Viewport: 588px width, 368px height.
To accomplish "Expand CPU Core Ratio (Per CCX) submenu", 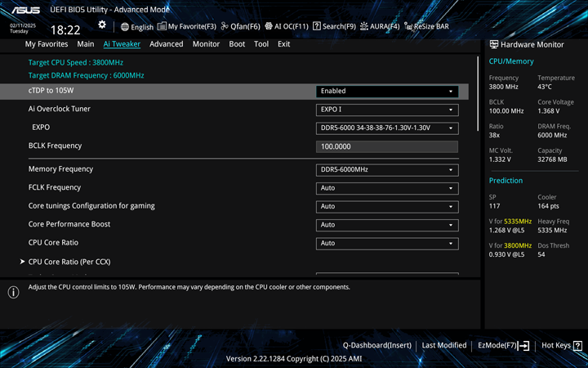I will click(x=69, y=262).
